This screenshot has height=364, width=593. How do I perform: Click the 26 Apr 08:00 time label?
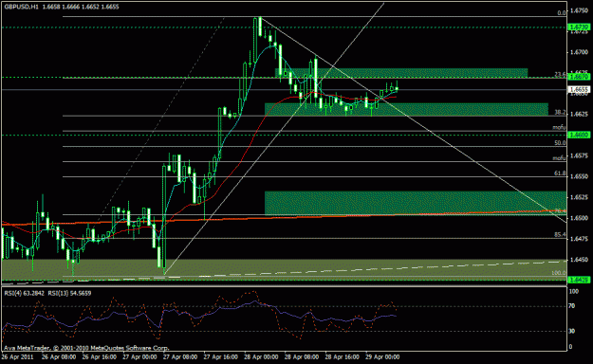click(x=59, y=356)
